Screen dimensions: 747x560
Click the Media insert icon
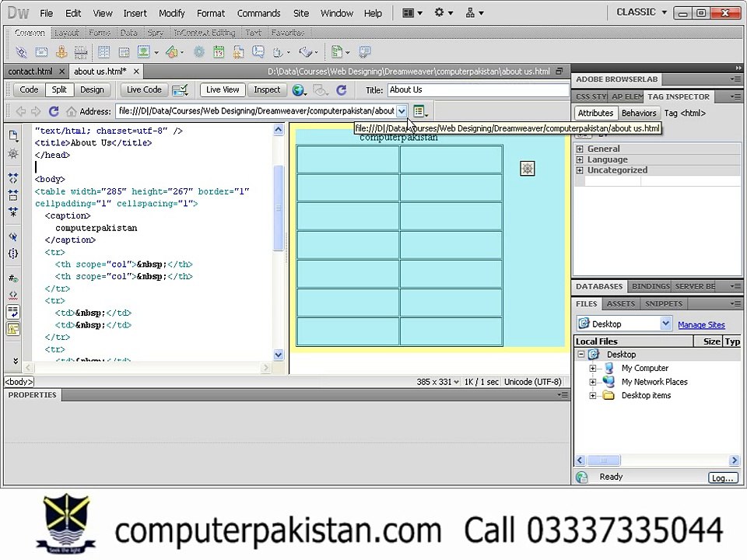point(172,51)
